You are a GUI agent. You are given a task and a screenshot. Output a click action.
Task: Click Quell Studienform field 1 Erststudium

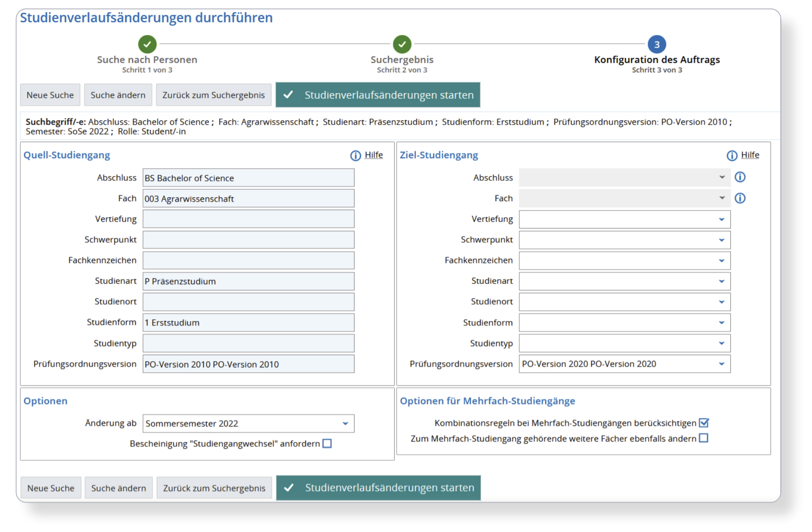(x=248, y=322)
